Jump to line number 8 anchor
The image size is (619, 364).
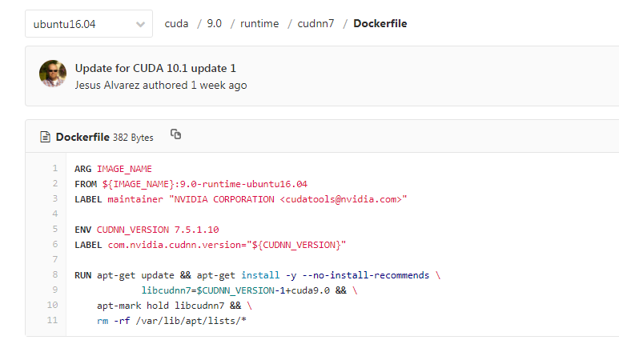(55, 274)
